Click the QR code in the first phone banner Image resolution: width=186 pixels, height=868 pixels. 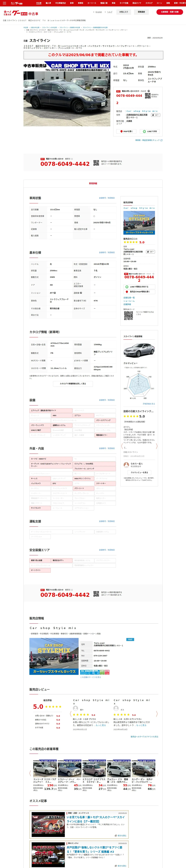pyautogui.click(x=96, y=162)
